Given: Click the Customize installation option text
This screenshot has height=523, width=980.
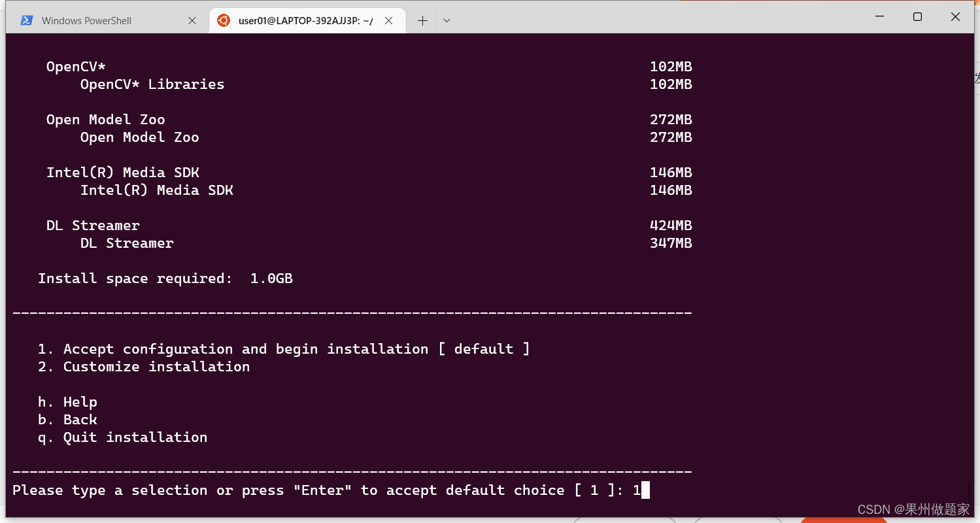Looking at the screenshot, I should pyautogui.click(x=156, y=366).
